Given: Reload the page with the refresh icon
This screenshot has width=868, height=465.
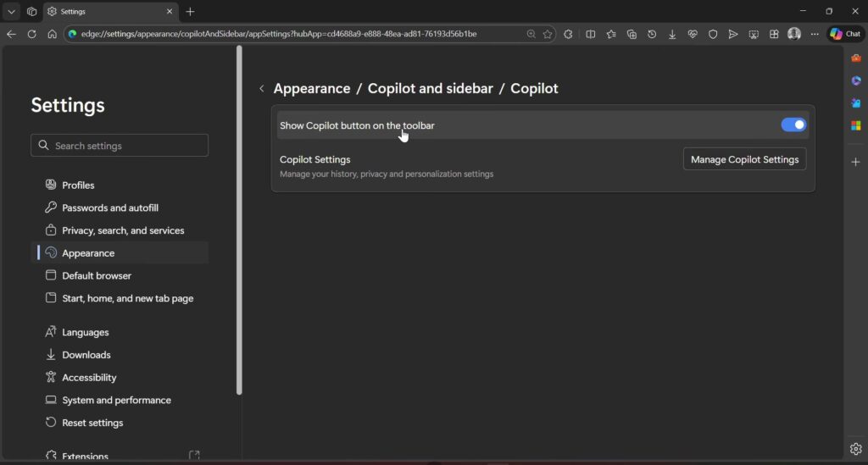Looking at the screenshot, I should 31,34.
